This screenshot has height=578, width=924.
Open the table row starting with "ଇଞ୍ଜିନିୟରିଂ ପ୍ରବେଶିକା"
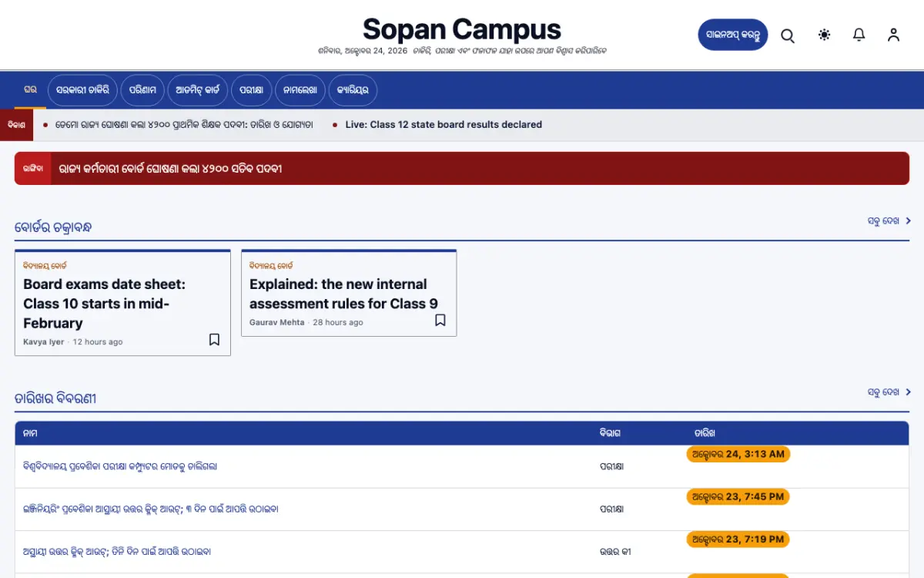tap(151, 509)
